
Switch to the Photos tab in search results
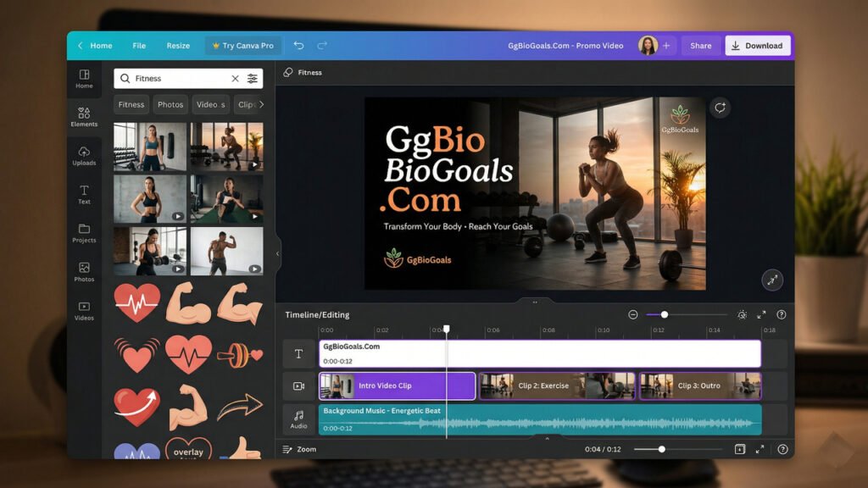click(170, 104)
